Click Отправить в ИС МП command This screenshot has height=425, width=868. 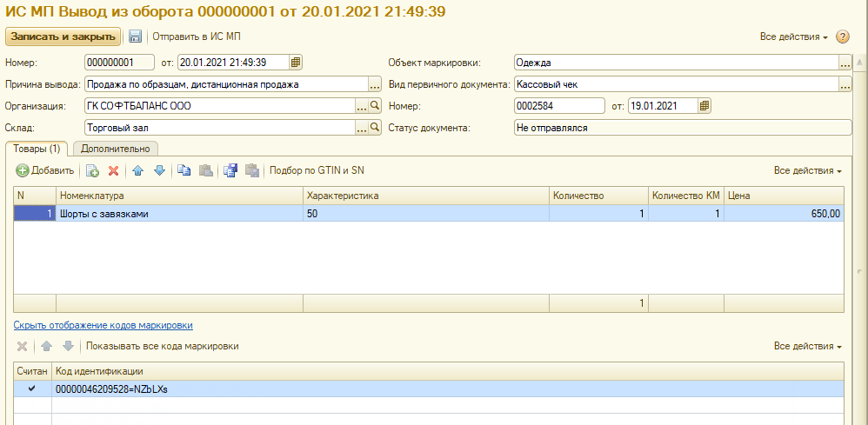(197, 37)
